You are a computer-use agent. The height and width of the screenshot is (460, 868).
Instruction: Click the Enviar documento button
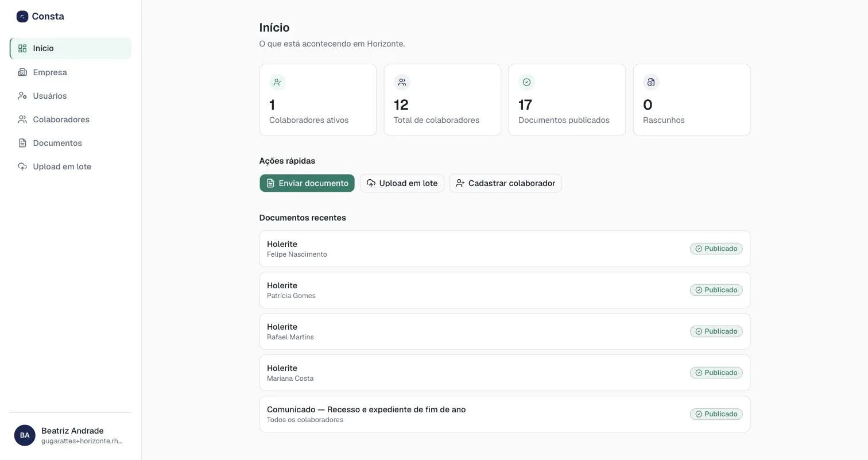(307, 183)
